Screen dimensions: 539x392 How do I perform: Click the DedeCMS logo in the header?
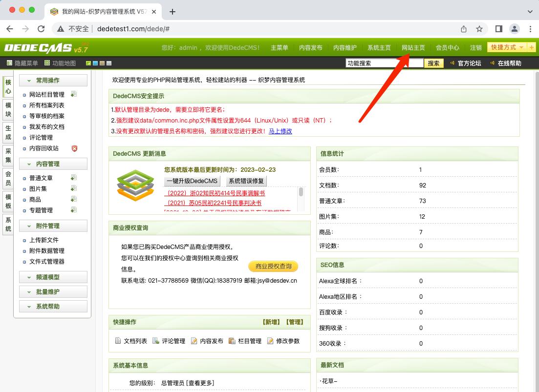coord(46,47)
